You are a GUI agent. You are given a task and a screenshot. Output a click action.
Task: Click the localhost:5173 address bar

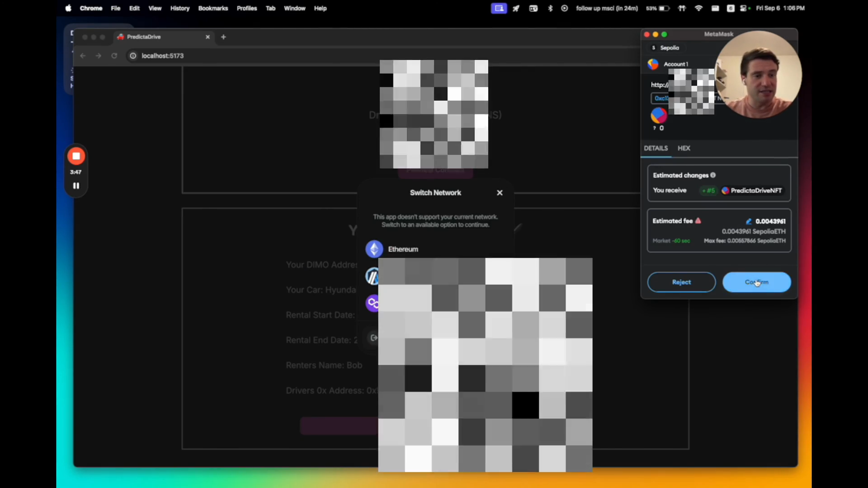click(162, 56)
